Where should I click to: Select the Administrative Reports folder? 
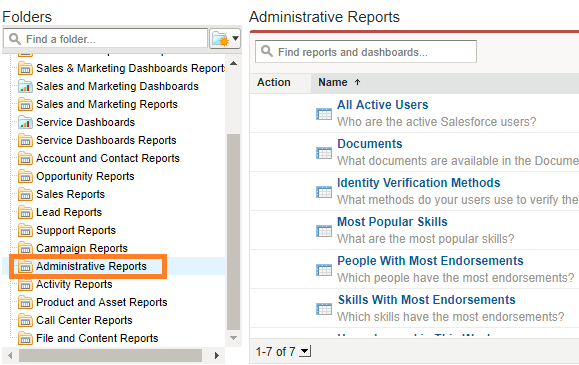click(x=91, y=266)
